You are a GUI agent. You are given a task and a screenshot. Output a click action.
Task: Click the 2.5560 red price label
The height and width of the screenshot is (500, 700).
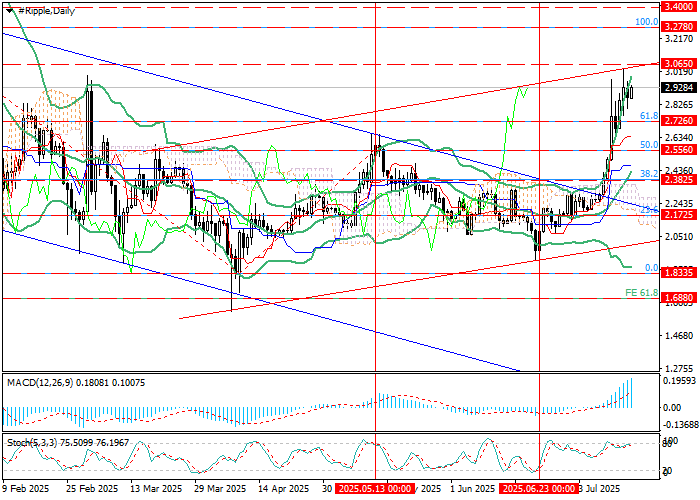(678, 150)
